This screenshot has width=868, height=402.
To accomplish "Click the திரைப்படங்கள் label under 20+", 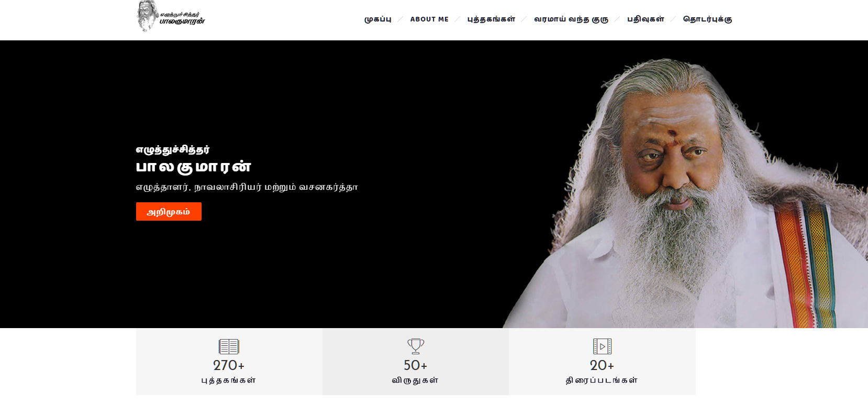I will [602, 381].
